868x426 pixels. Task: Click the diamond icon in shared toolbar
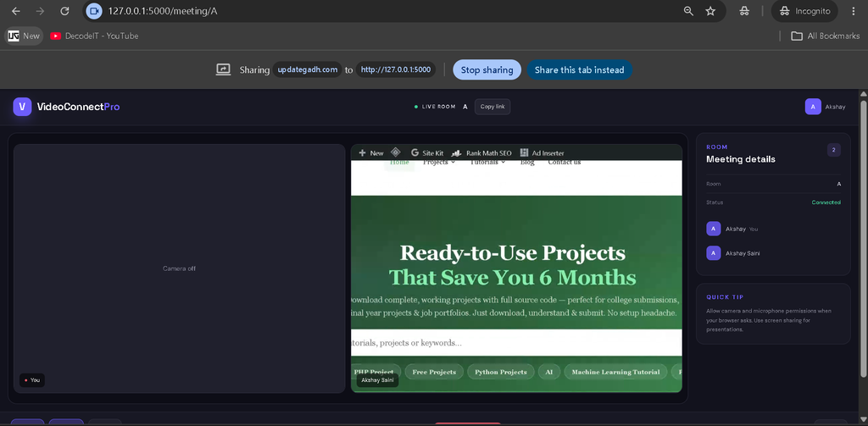(395, 152)
